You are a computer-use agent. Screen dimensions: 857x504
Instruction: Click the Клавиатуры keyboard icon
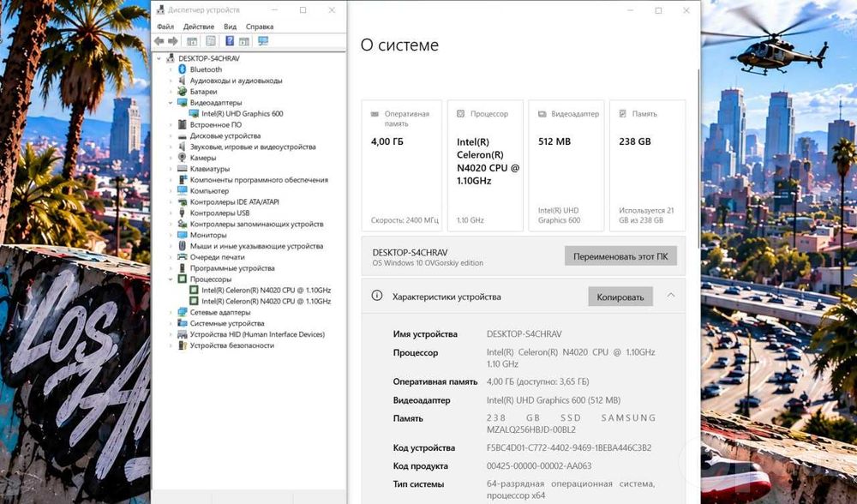pos(183,168)
